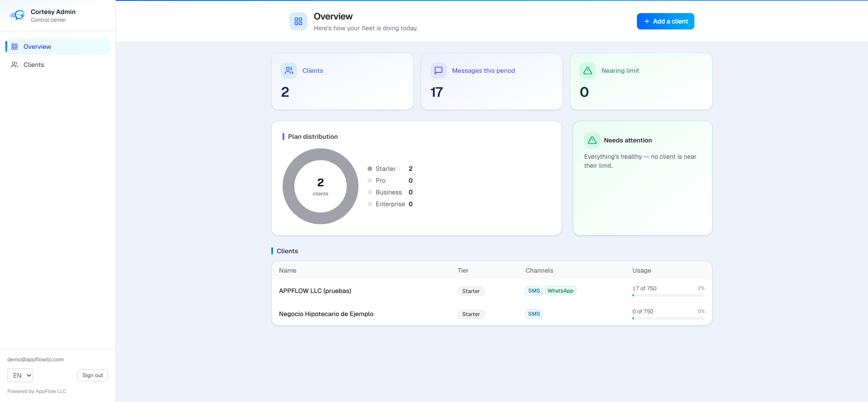
Task: Click the APPFLOW LLC usage progress bar
Action: tap(668, 295)
